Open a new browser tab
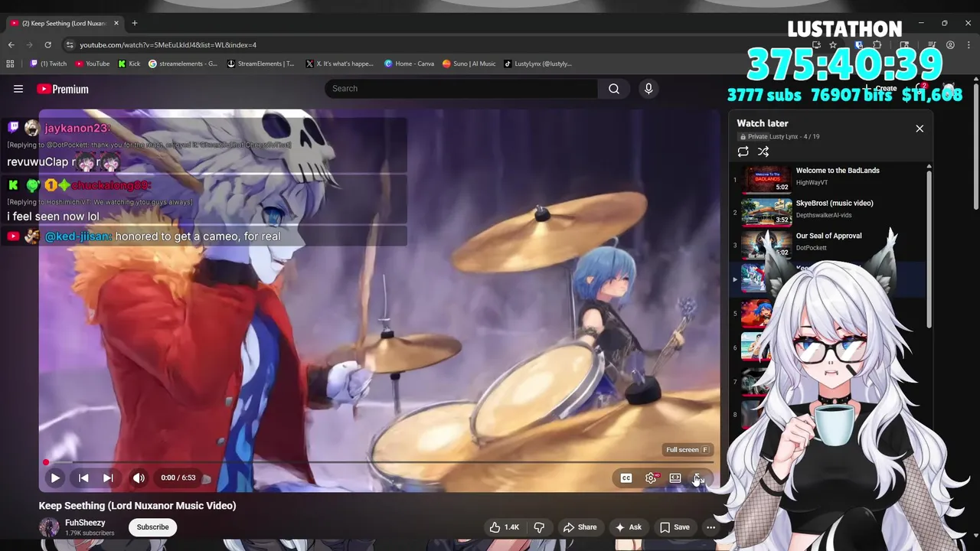Viewport: 980px width, 551px height. [135, 23]
